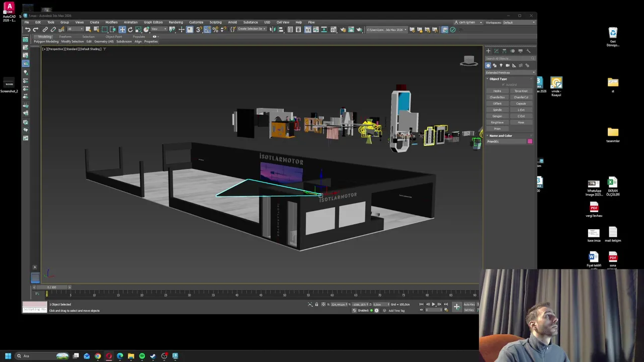
Task: Switch to Lights category in Create panel
Action: pyautogui.click(x=501, y=65)
